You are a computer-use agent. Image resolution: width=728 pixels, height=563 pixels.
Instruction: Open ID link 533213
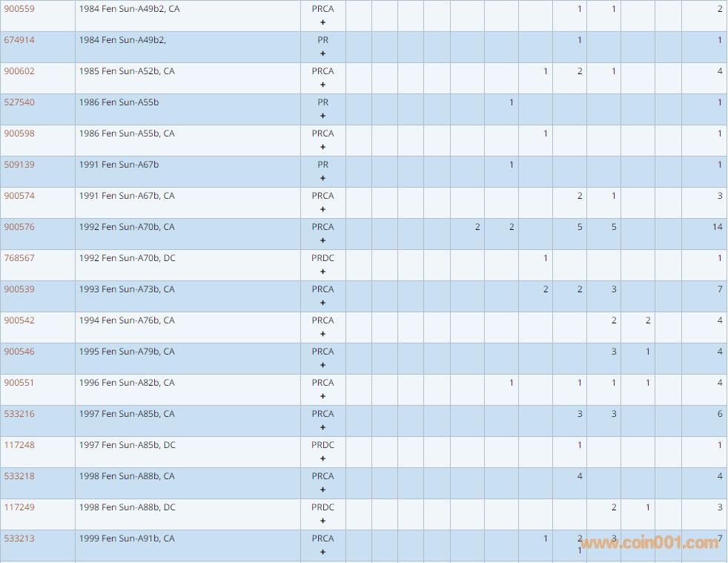19,539
